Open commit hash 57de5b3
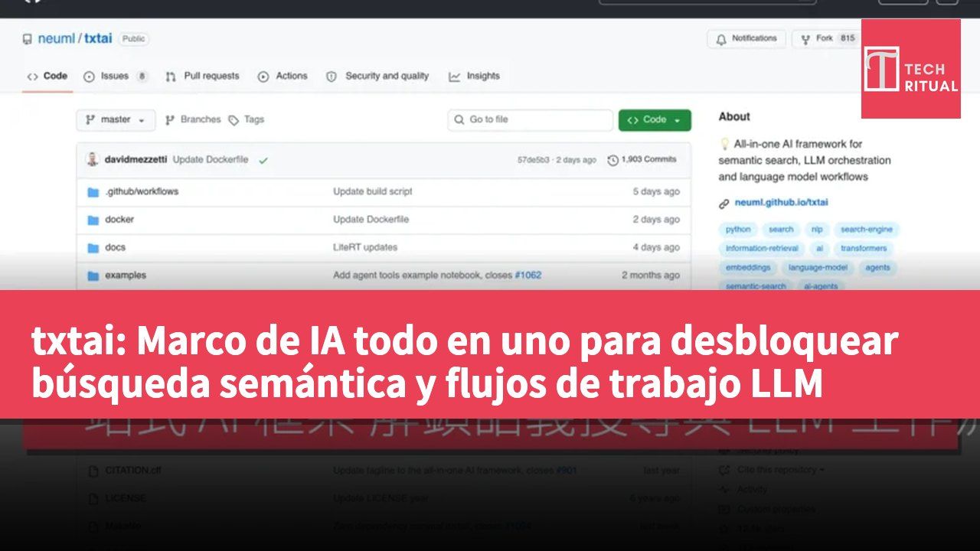Image resolution: width=980 pixels, height=551 pixels. pyautogui.click(x=533, y=160)
